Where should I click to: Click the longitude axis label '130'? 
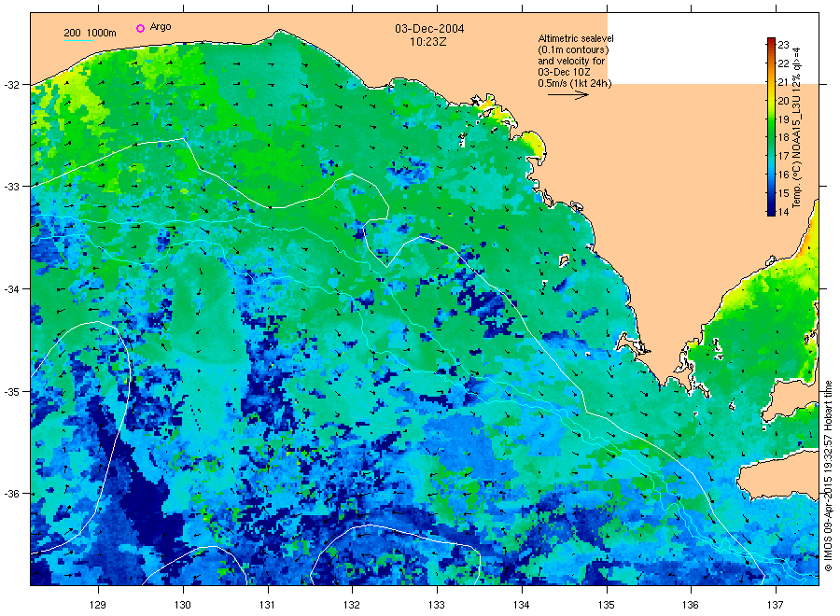coord(183,605)
